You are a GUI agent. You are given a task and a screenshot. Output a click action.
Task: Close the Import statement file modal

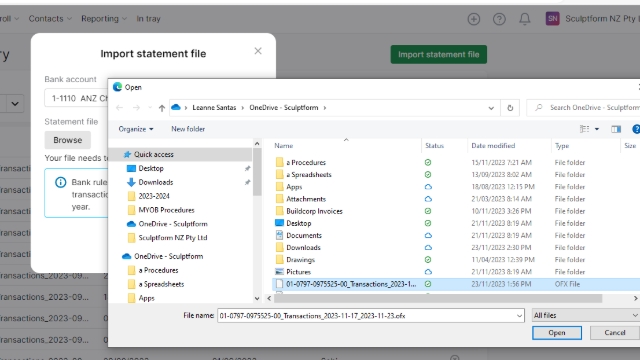point(258,51)
